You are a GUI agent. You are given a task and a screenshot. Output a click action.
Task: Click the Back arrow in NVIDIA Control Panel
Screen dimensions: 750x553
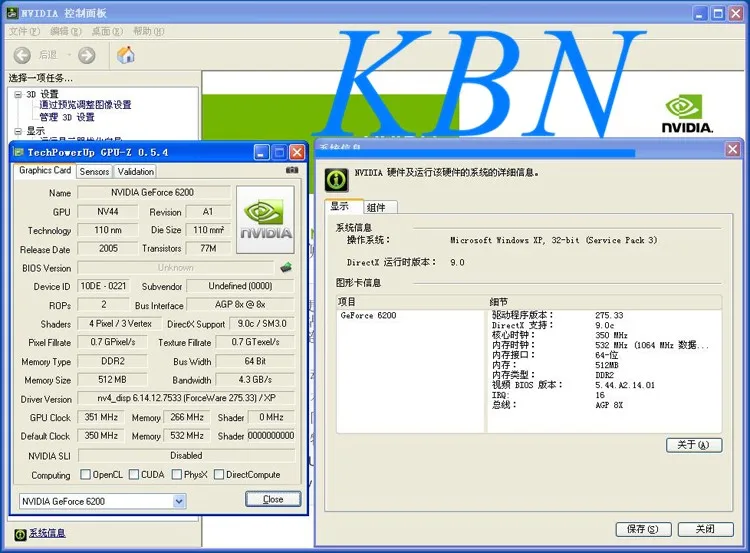tap(22, 55)
